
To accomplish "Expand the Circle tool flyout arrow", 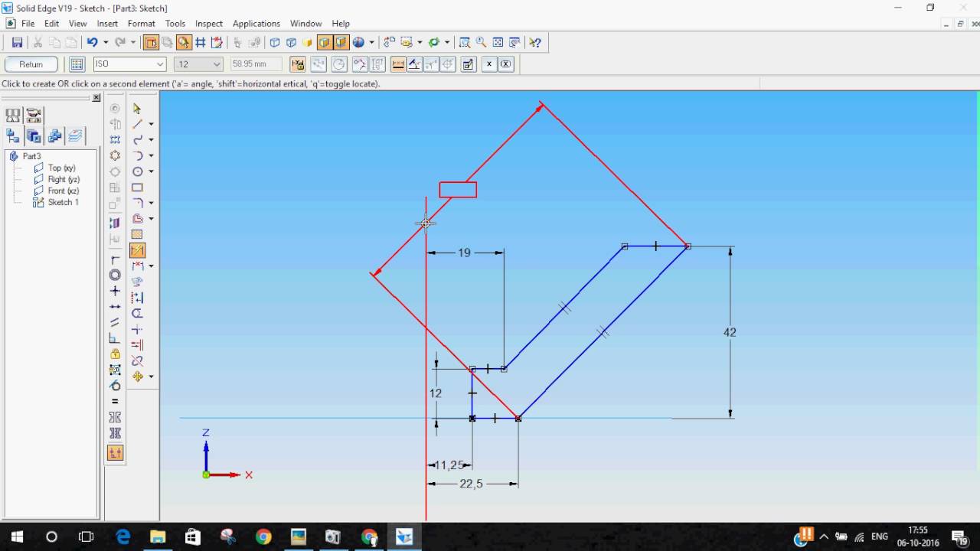I will pos(151,171).
